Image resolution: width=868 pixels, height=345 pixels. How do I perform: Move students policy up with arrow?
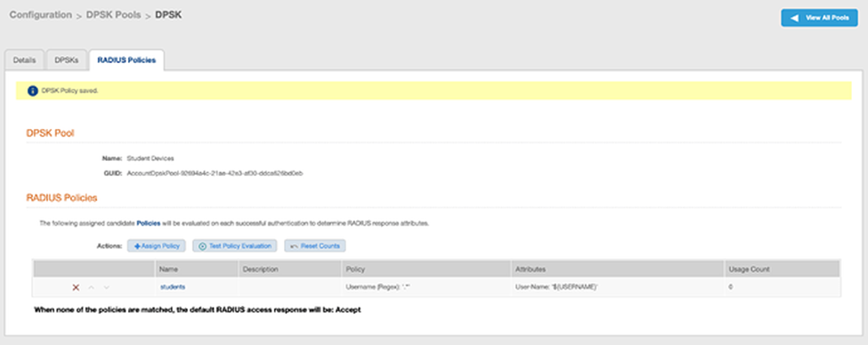92,287
